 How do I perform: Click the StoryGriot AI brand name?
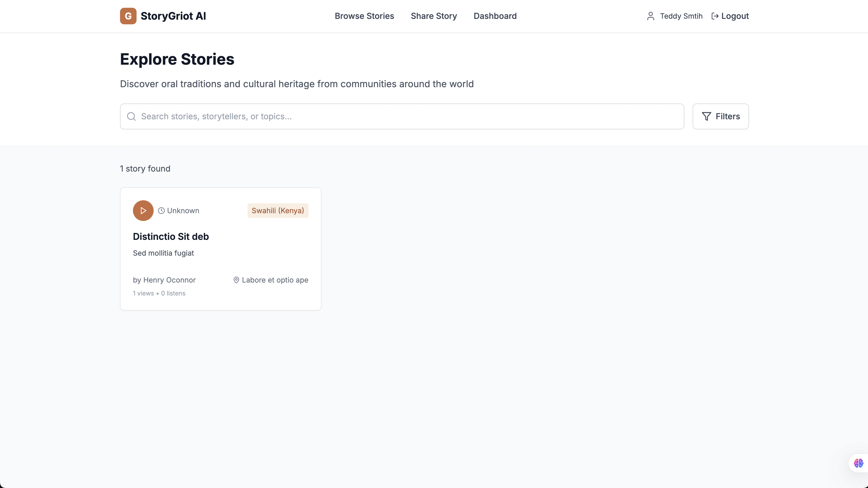coord(173,16)
